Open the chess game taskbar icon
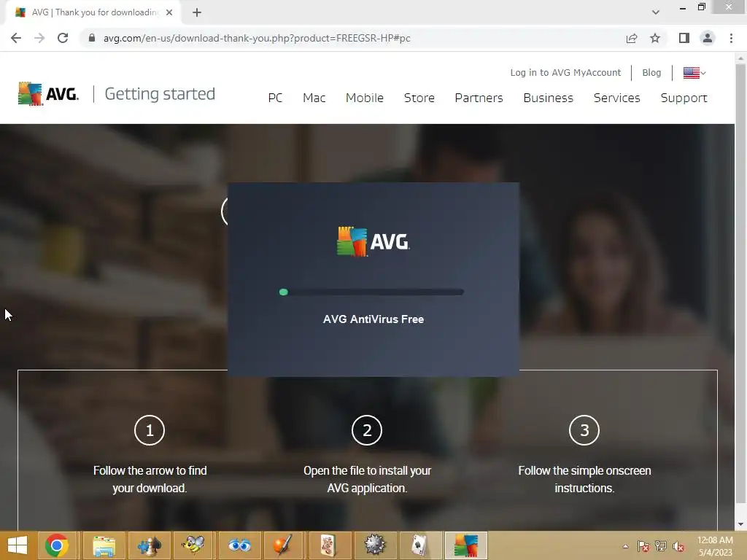Viewport: 747px width, 560px height. tap(149, 545)
